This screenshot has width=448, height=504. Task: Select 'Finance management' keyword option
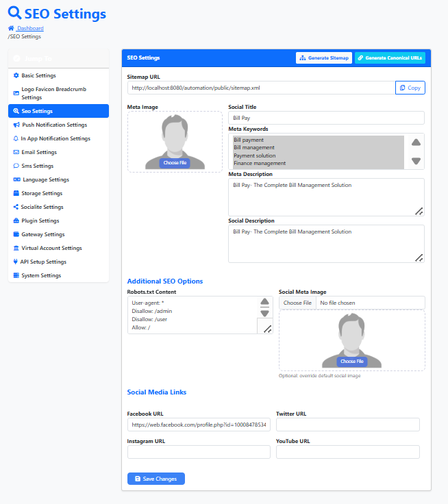[319, 163]
